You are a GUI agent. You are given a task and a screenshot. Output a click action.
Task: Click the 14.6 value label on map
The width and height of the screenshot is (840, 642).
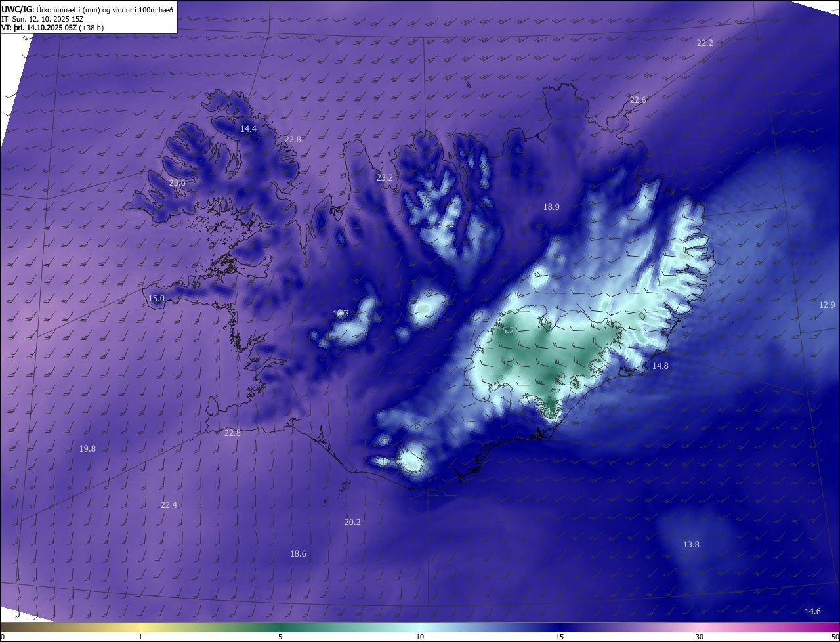[812, 611]
